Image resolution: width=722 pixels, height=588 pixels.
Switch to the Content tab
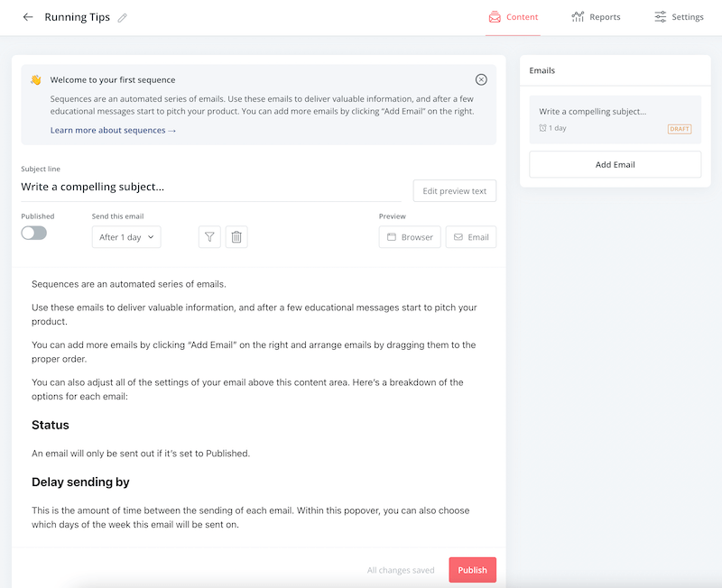point(514,17)
